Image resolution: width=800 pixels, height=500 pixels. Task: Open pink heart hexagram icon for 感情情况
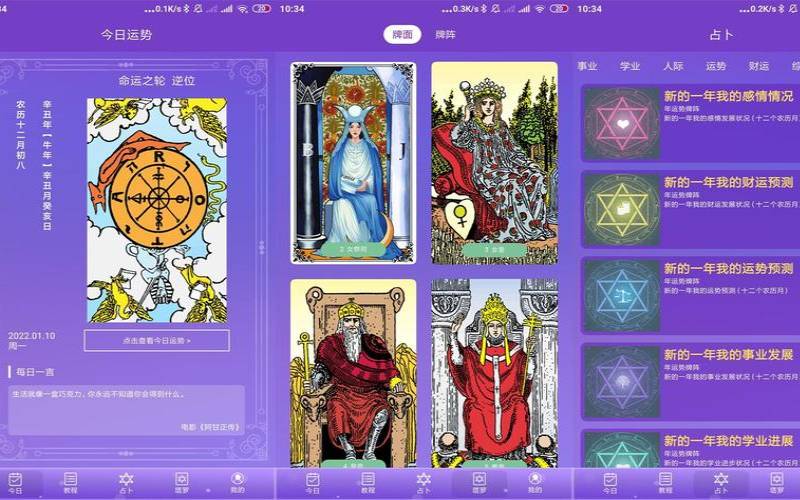(622, 123)
